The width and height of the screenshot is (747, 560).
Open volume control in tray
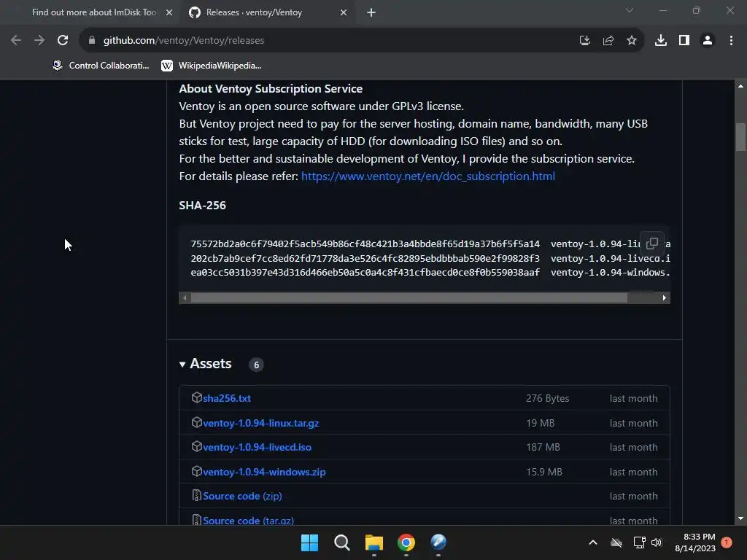pos(657,542)
